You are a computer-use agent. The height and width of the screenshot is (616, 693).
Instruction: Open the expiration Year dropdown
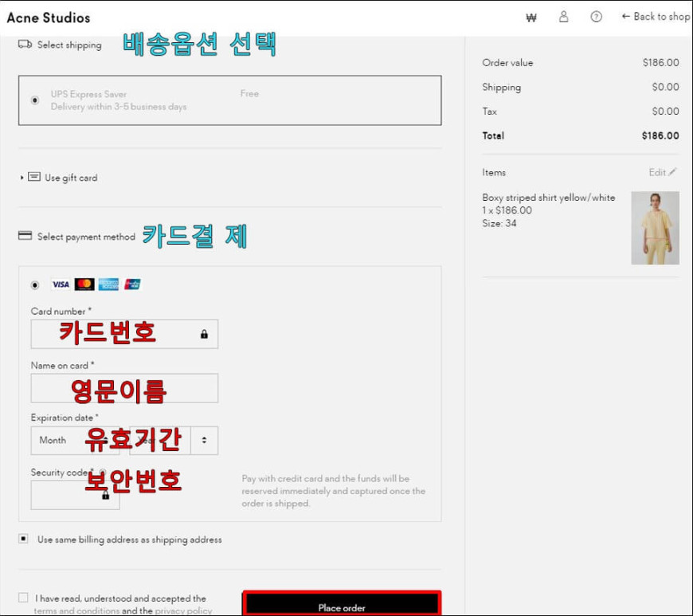click(174, 441)
